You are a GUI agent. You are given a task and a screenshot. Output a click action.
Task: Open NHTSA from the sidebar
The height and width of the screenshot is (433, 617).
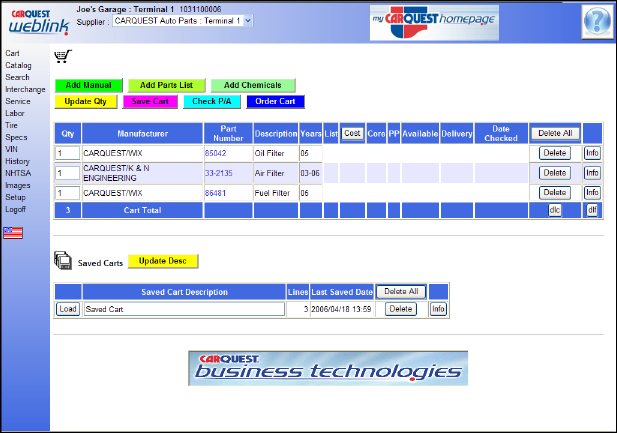18,173
